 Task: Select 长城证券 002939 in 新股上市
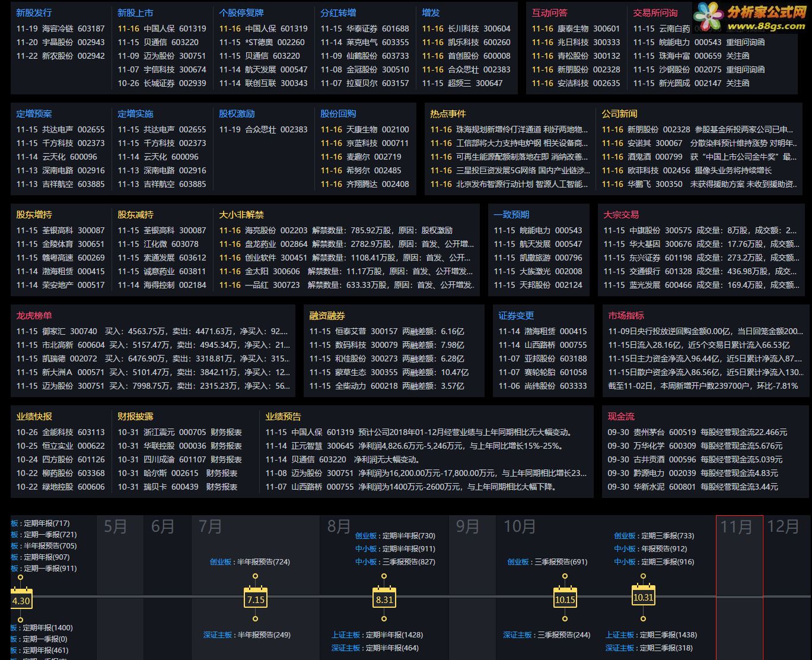click(162, 83)
